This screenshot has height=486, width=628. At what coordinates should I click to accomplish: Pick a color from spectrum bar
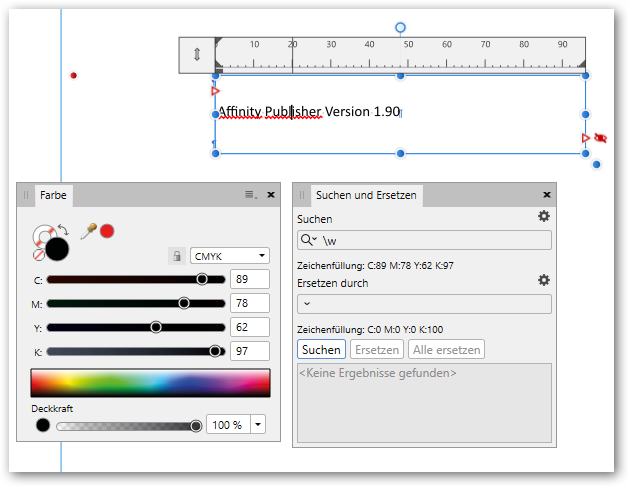(x=151, y=383)
